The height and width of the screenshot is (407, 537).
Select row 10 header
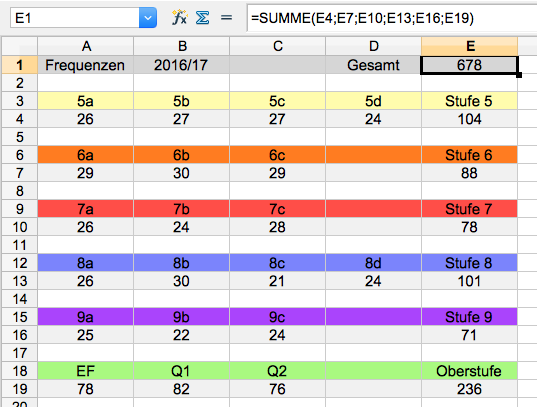pos(20,227)
